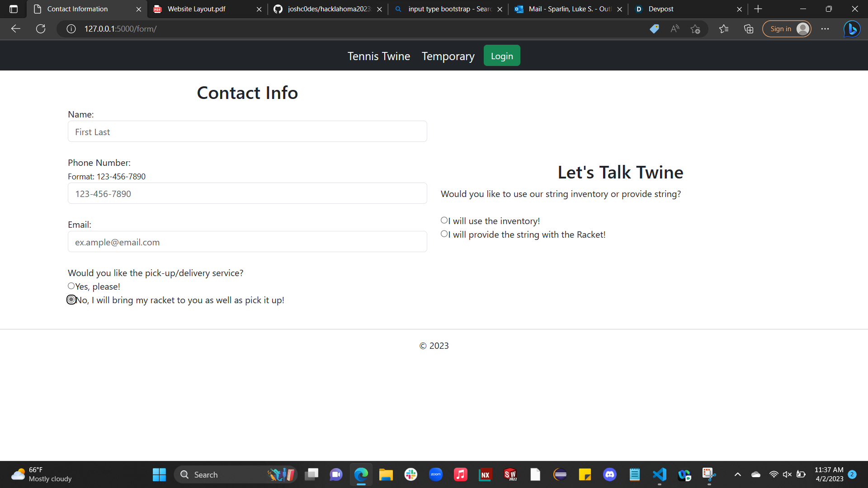This screenshot has height=488, width=868.
Task: Click the Email input field
Action: click(x=247, y=242)
